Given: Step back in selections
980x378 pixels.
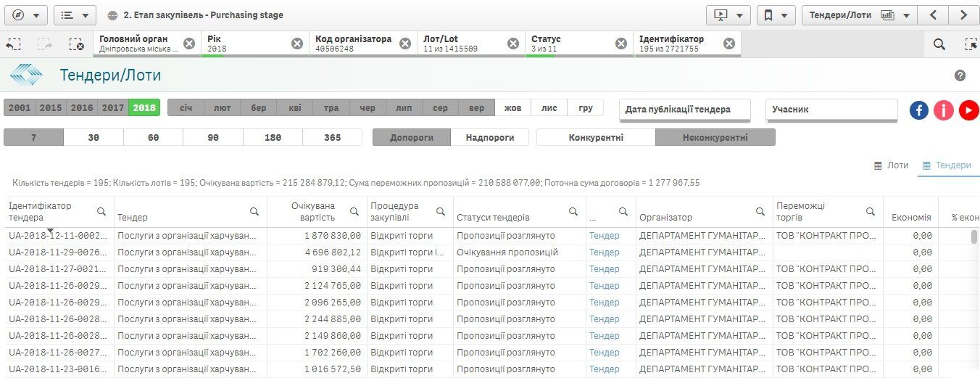Looking at the screenshot, I should (x=13, y=44).
